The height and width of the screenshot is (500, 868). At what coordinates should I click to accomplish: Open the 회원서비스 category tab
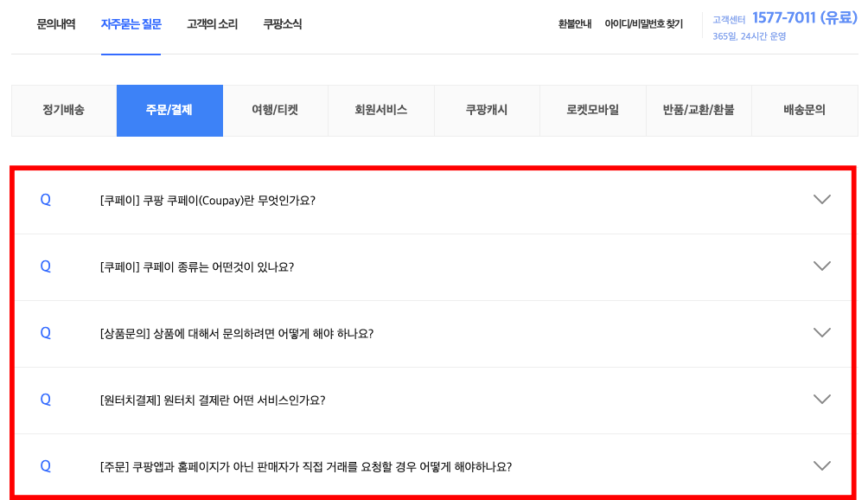point(381,110)
